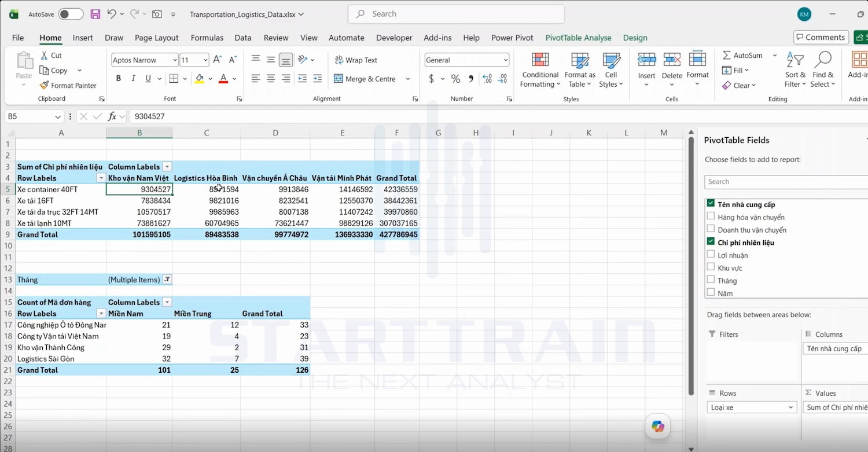Open Sort & Filter
Image resolution: width=868 pixels, height=452 pixels.
coord(795,70)
